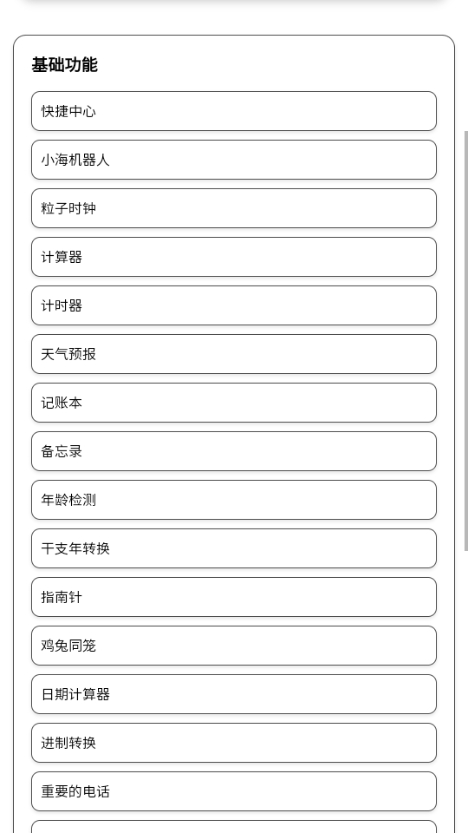Click the 鸡兔同笼 item
This screenshot has width=468, height=833.
click(234, 645)
